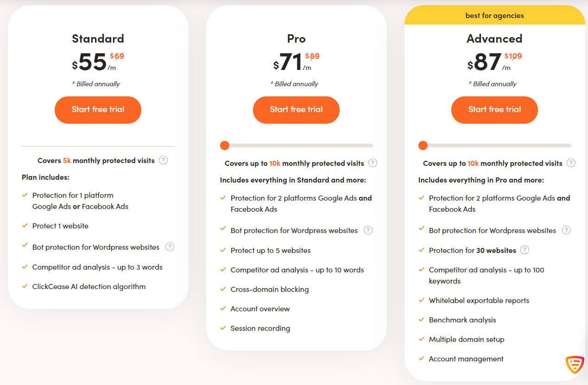Viewport: 588px width, 385px height.
Task: Click help icon beside Protection for 30 websites
Action: pos(525,250)
